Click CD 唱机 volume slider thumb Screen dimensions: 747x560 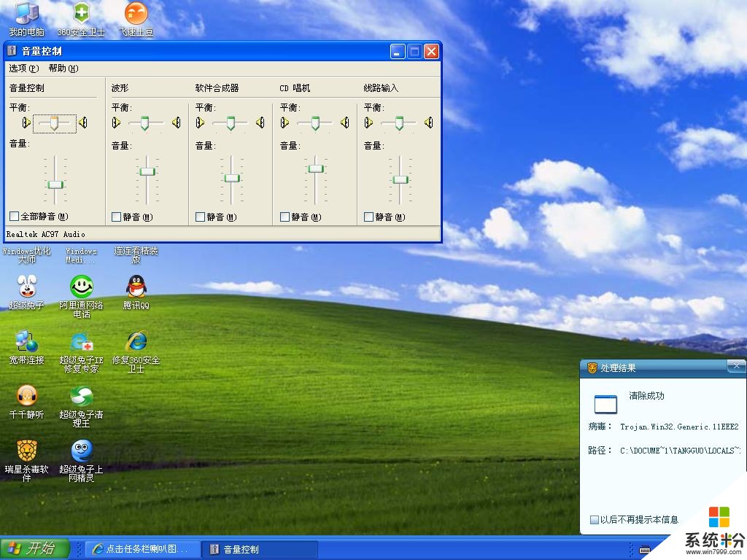[316, 168]
